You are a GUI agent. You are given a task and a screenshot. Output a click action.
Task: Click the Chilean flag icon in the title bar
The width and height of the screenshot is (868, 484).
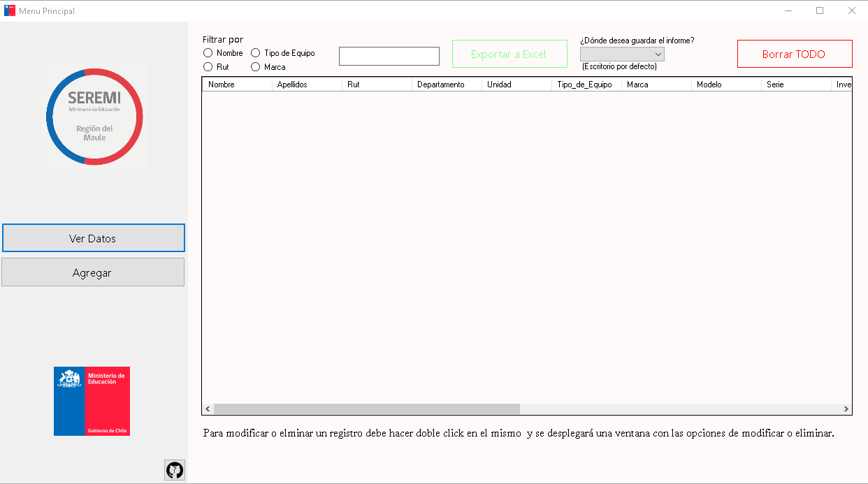(9, 10)
